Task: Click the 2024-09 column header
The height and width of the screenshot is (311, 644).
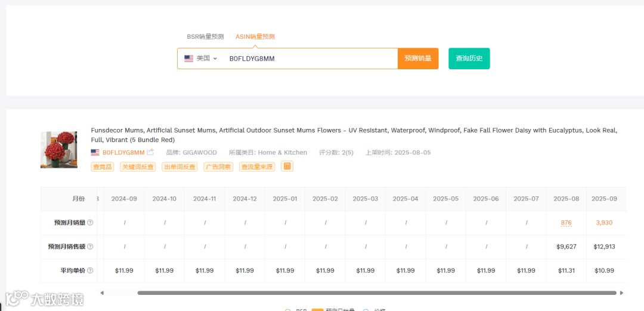Action: click(x=124, y=199)
